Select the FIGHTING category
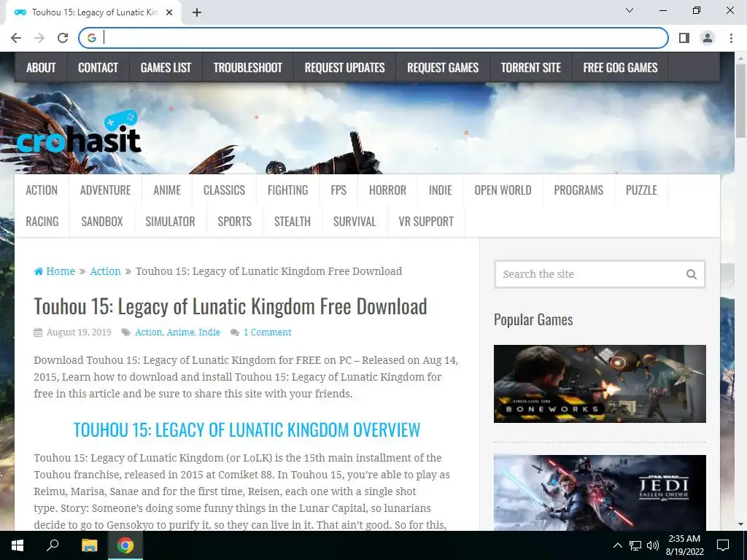This screenshot has width=747, height=560. click(x=287, y=190)
